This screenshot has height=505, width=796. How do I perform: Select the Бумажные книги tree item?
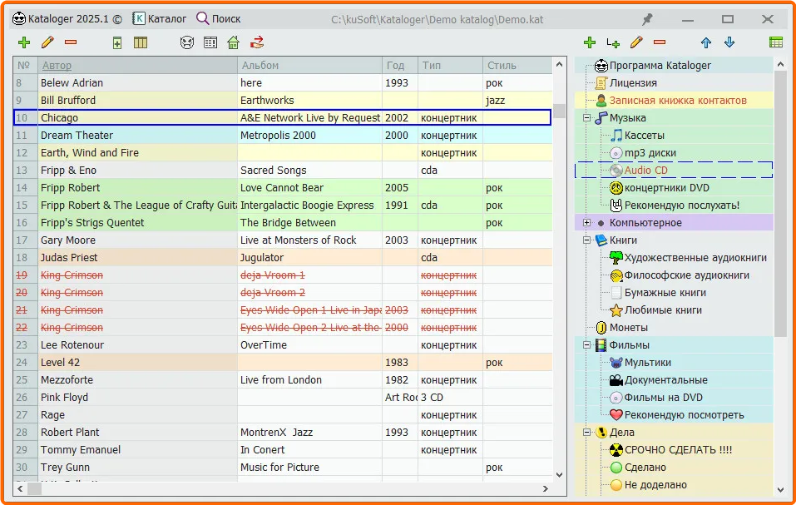[665, 293]
